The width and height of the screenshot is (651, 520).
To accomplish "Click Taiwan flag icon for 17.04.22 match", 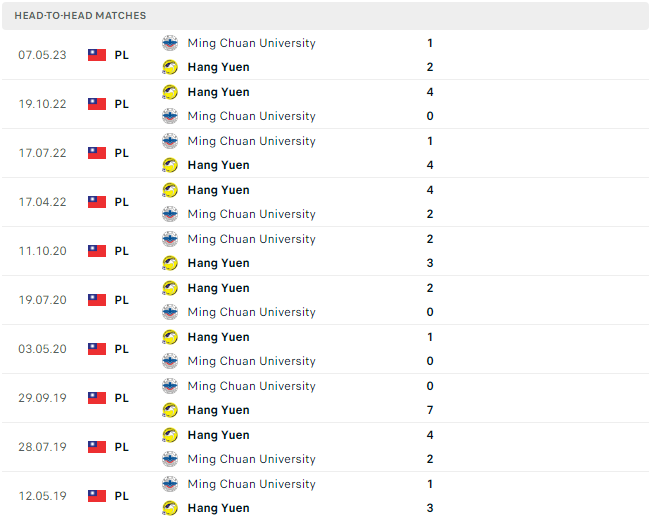I will [x=97, y=202].
